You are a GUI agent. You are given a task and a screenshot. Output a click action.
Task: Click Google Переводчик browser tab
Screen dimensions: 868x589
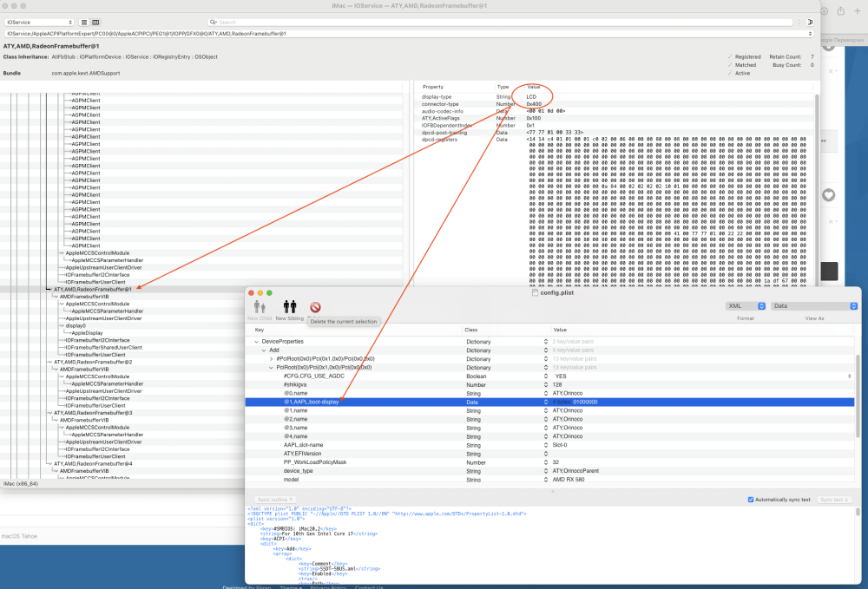point(841,40)
